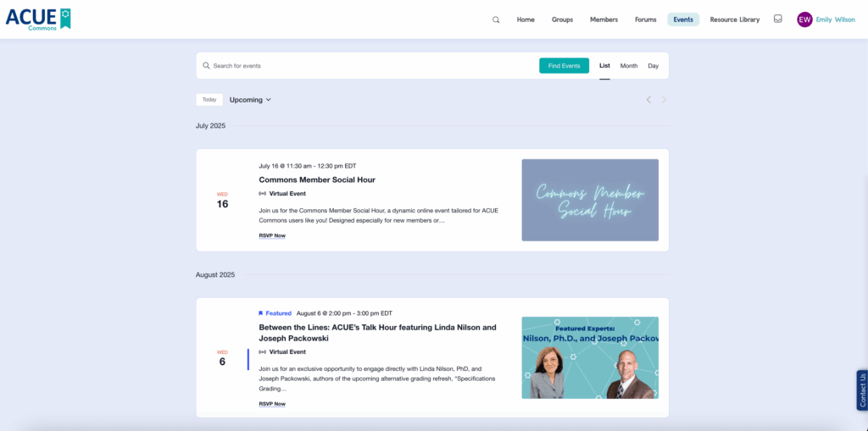Click the July 2025 month heading
This screenshot has width=868, height=431.
tap(210, 125)
